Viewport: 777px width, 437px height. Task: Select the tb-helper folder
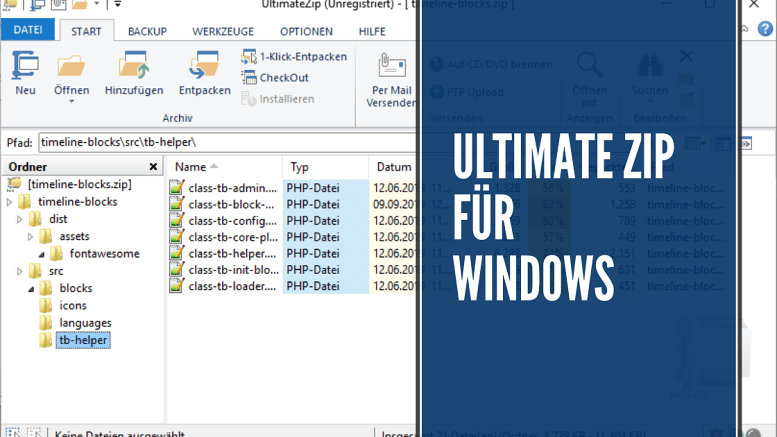tap(83, 340)
